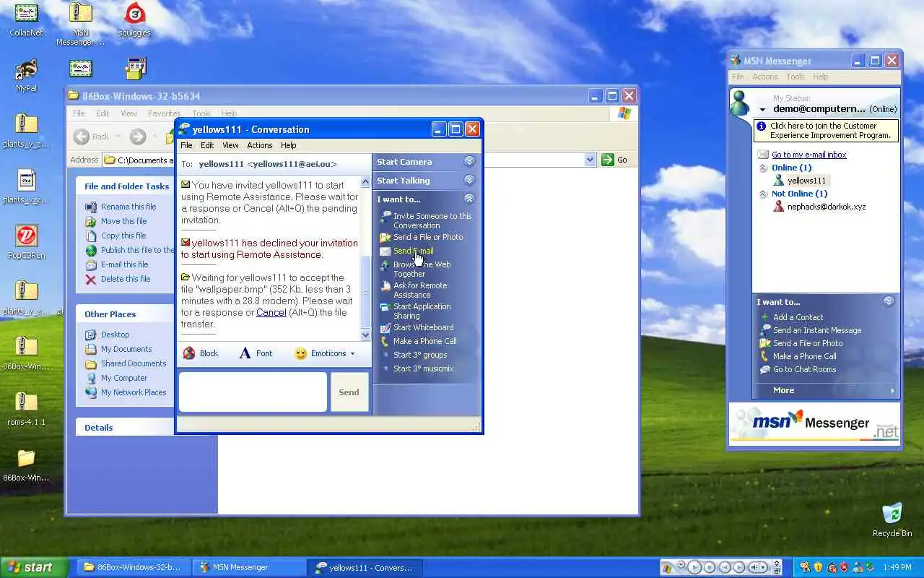Expand the Start Camera section
This screenshot has width=924, height=578.
coord(469,162)
